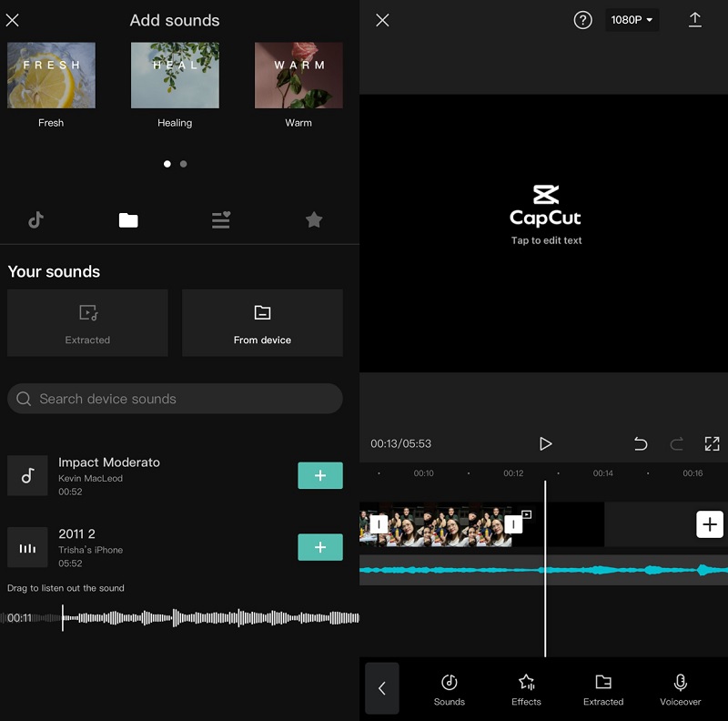This screenshot has height=721, width=728.
Task: Tap the export icon at top right
Action: coord(695,20)
